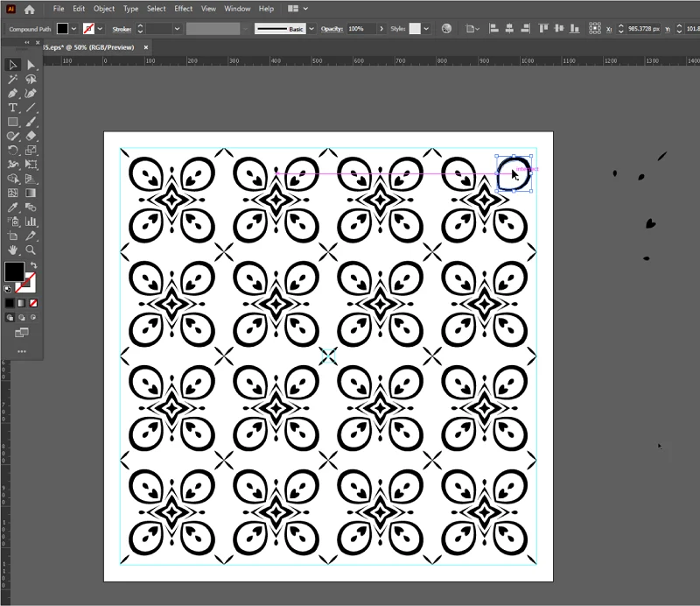The height and width of the screenshot is (606, 700).
Task: Edit toolbar via three dots
Action: pyautogui.click(x=21, y=352)
